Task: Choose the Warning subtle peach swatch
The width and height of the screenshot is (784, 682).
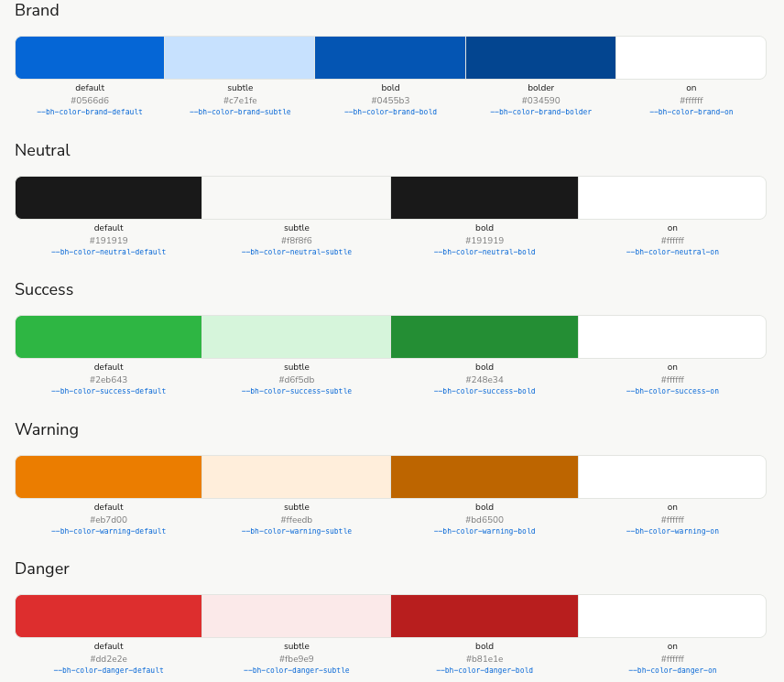Action: point(297,477)
